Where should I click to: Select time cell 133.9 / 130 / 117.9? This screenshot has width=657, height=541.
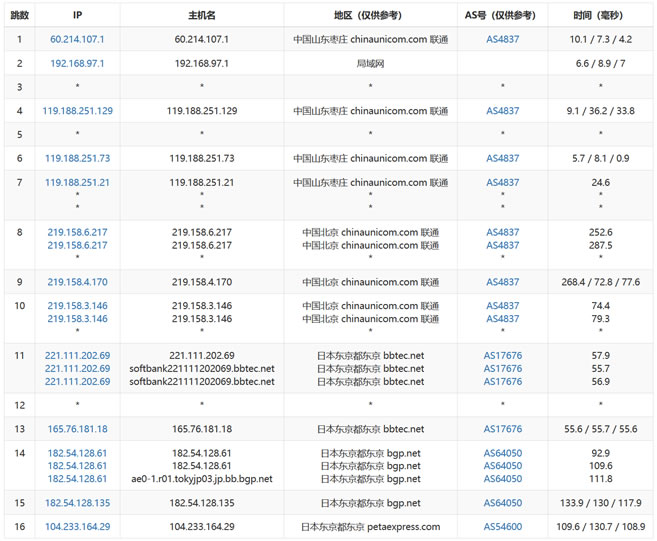(x=600, y=503)
